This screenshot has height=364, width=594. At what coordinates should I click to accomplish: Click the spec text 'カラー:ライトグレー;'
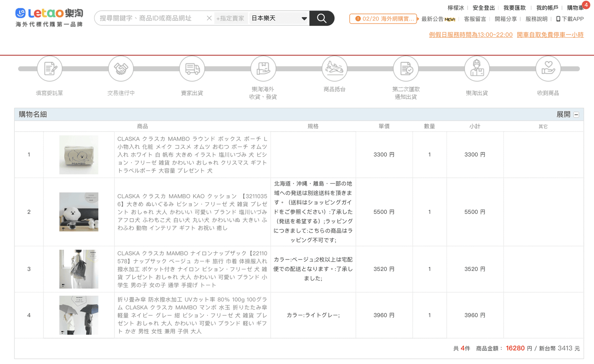[x=313, y=315]
